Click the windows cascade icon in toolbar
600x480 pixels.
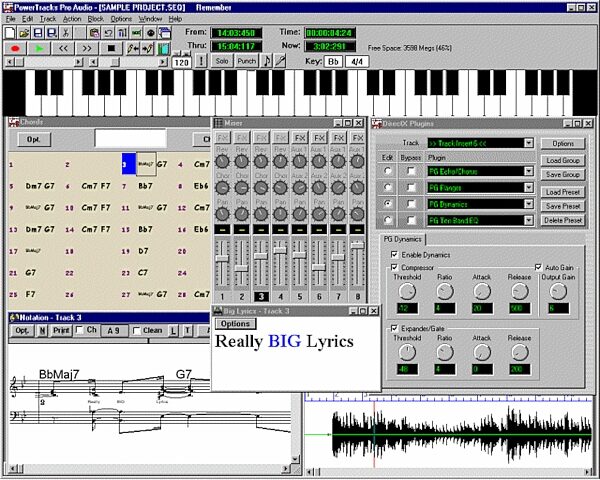[x=165, y=33]
